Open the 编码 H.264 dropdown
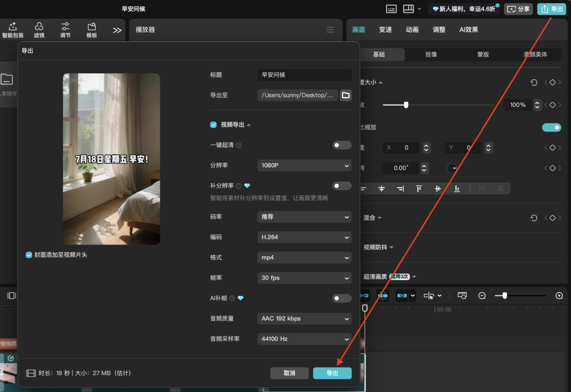Screen dimensions: 571x392 pyautogui.click(x=304, y=237)
